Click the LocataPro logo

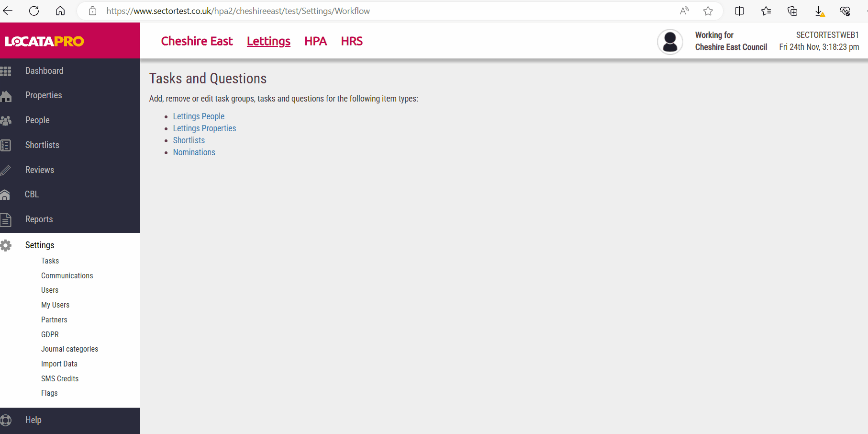(x=45, y=41)
